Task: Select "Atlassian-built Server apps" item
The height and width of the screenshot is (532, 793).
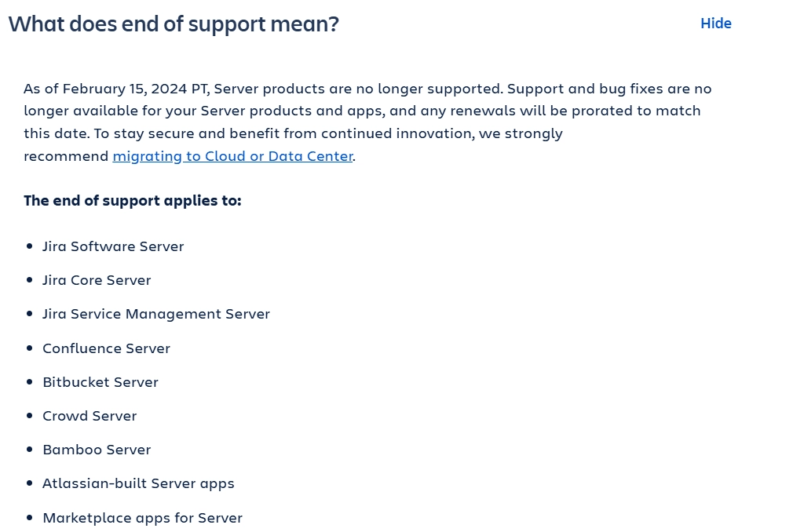Action: click(x=138, y=483)
